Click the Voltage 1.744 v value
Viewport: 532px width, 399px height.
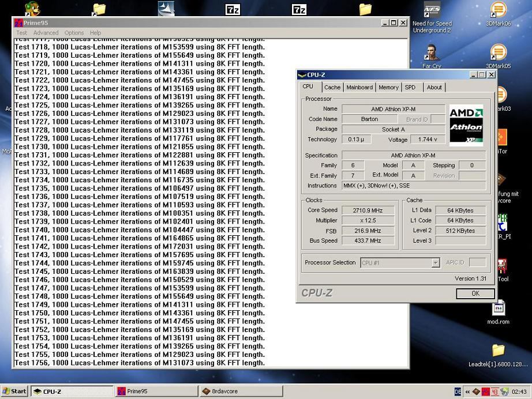(x=428, y=140)
